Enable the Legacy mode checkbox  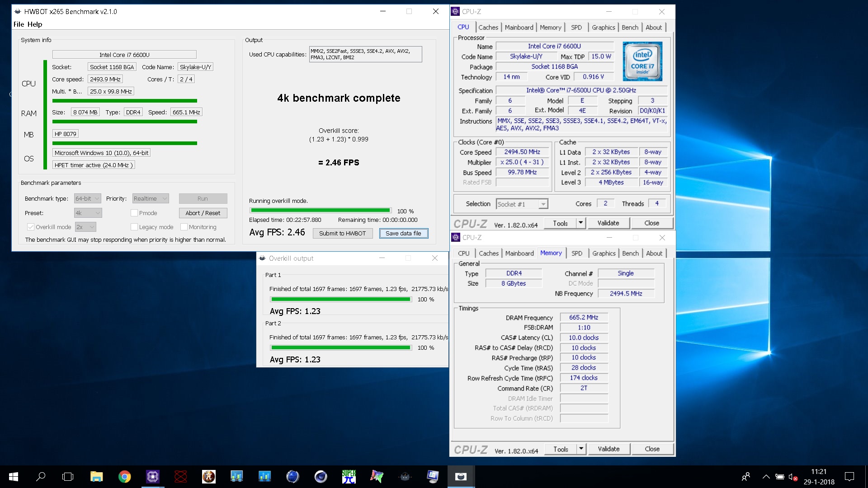(134, 227)
